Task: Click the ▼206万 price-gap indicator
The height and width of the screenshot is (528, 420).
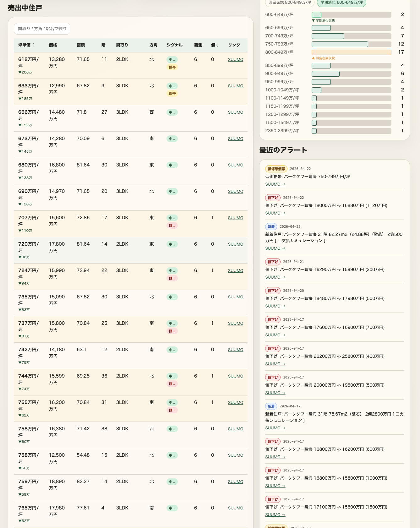Action: (x=25, y=72)
